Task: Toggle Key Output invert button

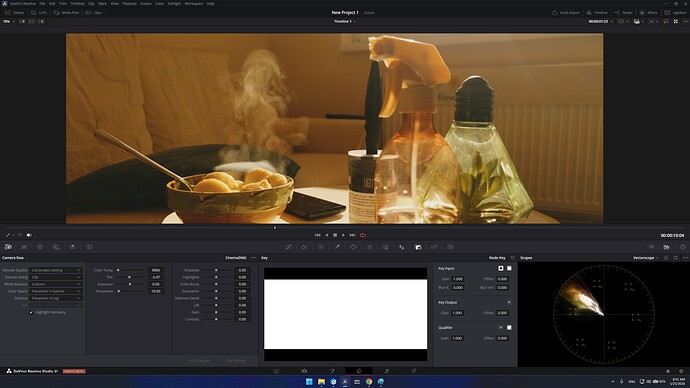Action: (x=509, y=302)
